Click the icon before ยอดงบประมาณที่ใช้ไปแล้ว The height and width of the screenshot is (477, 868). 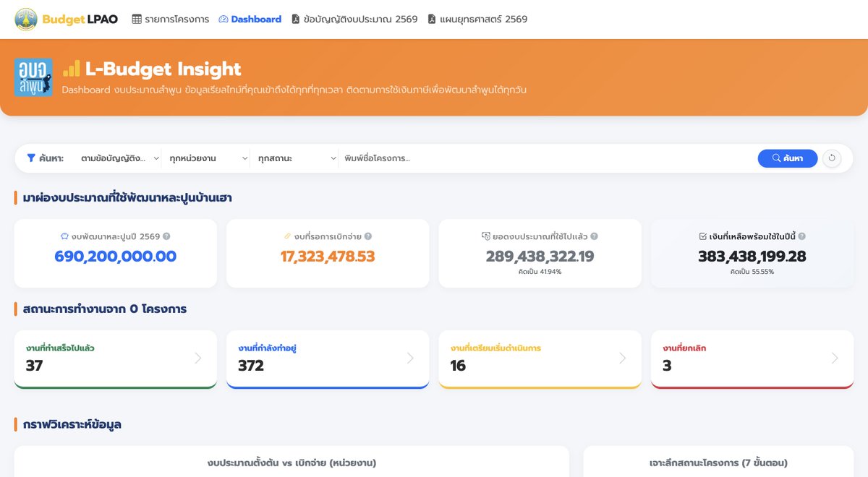tap(486, 236)
